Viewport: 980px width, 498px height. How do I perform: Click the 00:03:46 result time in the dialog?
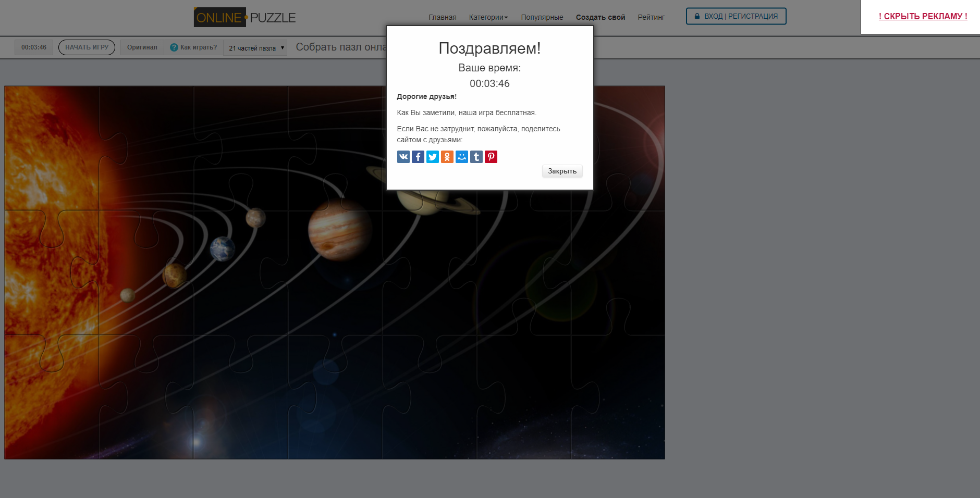[x=489, y=83]
